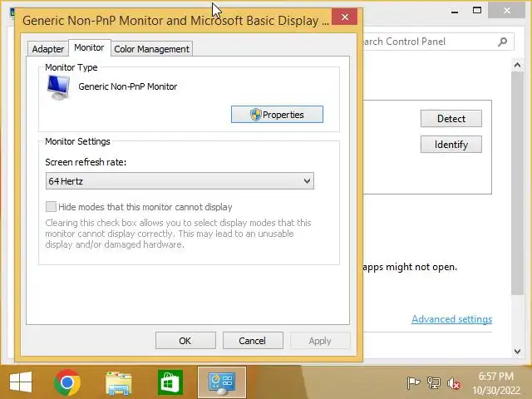
Task: Open the Advanced settings link
Action: click(x=451, y=319)
